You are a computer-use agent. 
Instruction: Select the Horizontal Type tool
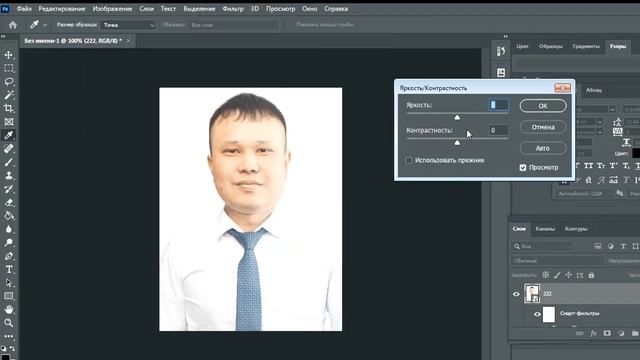pos(9,269)
